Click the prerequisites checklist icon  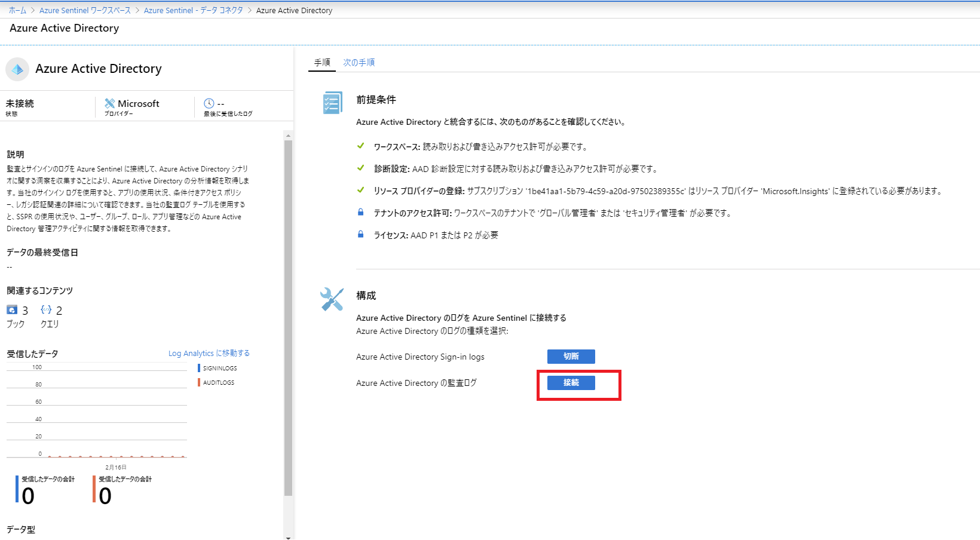point(332,103)
